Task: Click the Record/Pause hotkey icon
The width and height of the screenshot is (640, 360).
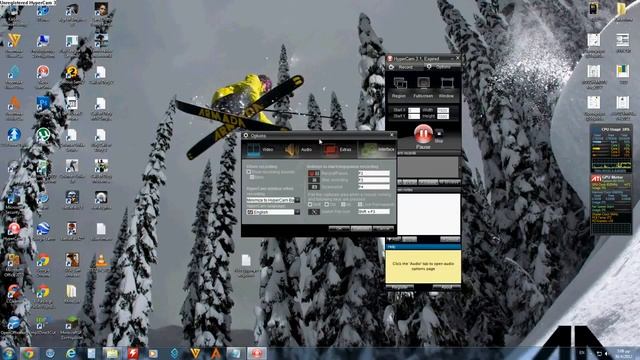Action: point(313,173)
